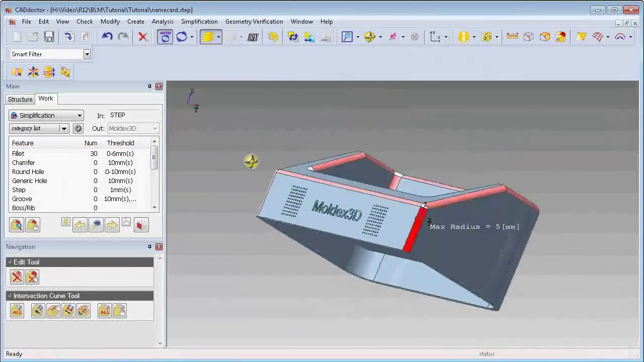Click the In STEP format field
Screen dimensions: 644x362
[x=133, y=115]
